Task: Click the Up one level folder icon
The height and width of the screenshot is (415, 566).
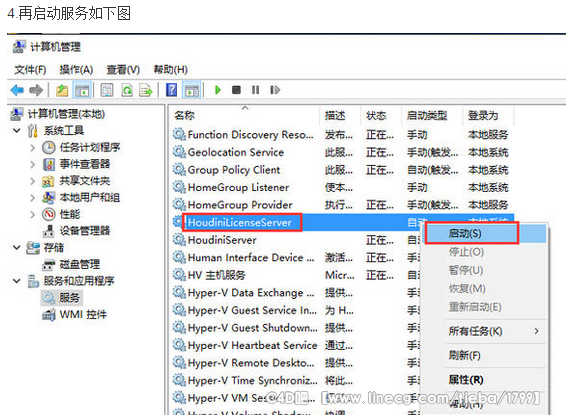Action: 62,90
